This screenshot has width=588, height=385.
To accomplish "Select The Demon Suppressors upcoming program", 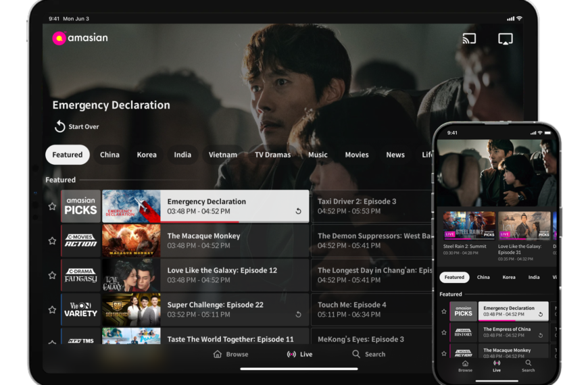I will [x=371, y=240].
